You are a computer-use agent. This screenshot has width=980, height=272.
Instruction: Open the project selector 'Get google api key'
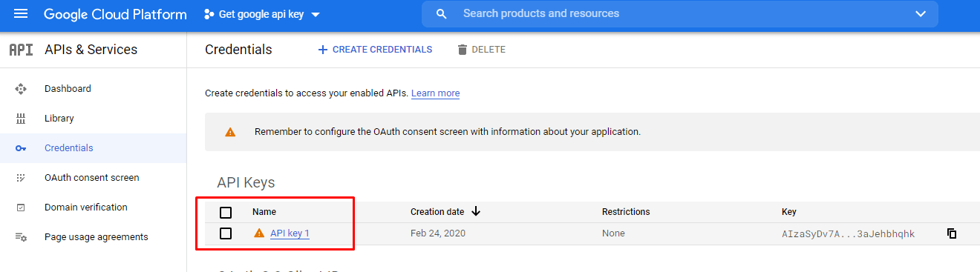click(x=262, y=15)
